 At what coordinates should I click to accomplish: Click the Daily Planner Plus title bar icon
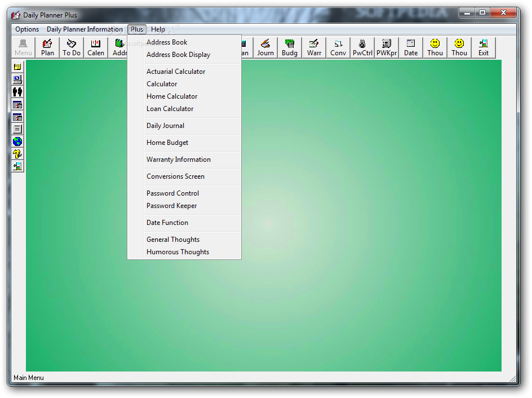pyautogui.click(x=16, y=15)
